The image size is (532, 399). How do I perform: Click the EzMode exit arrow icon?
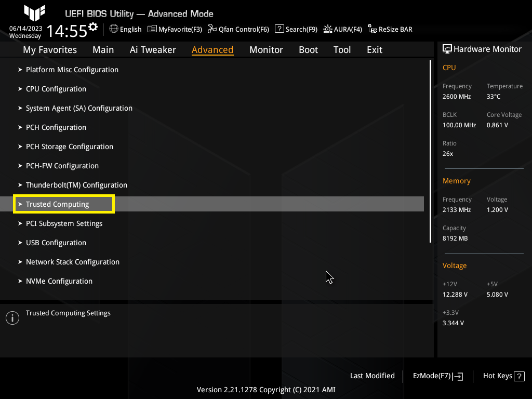click(x=458, y=376)
